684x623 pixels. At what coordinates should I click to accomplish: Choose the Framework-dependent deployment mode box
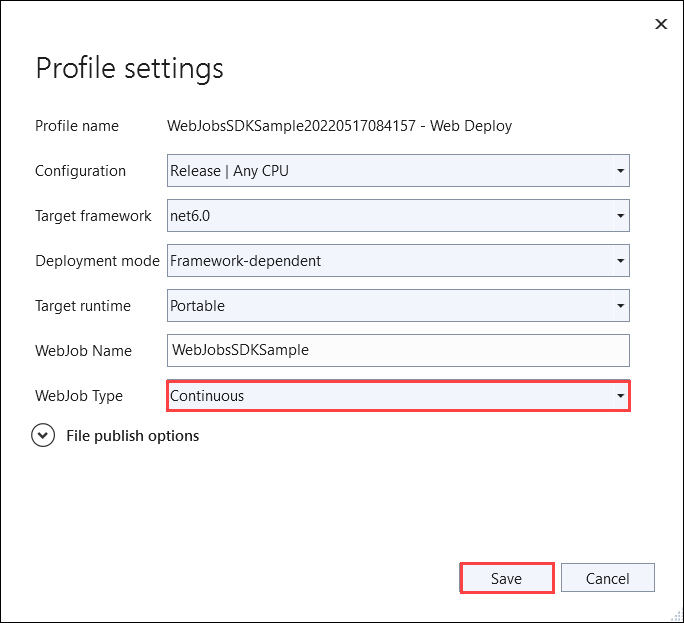[x=390, y=261]
